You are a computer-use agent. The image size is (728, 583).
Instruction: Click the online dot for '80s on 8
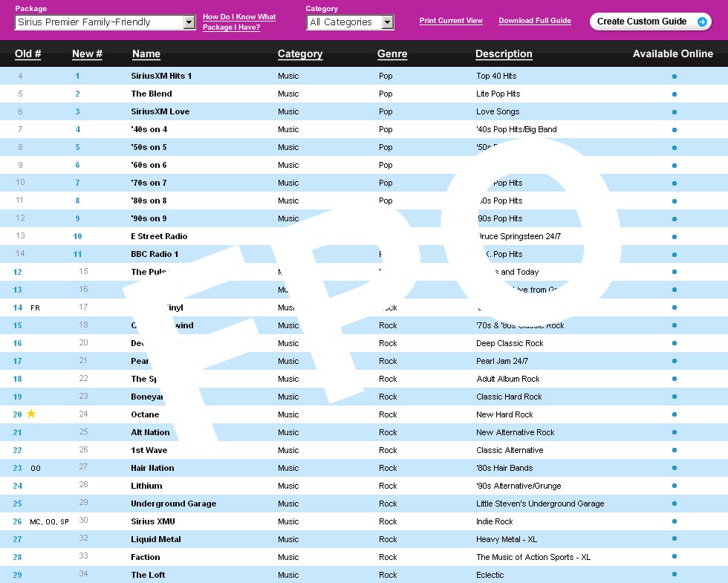tap(675, 201)
